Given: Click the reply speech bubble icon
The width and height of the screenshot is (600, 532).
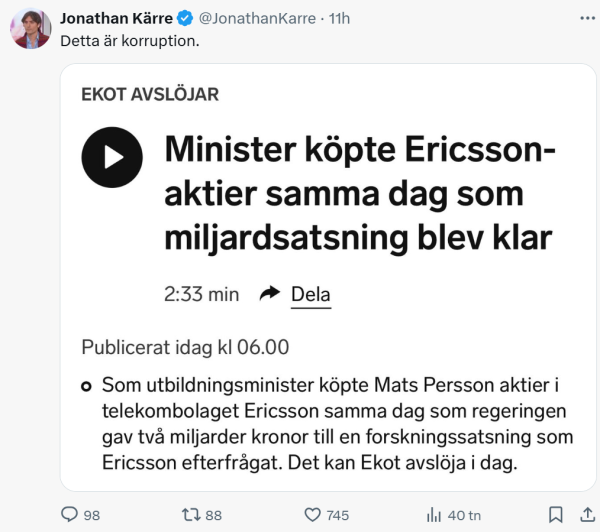Looking at the screenshot, I should pyautogui.click(x=69, y=514).
